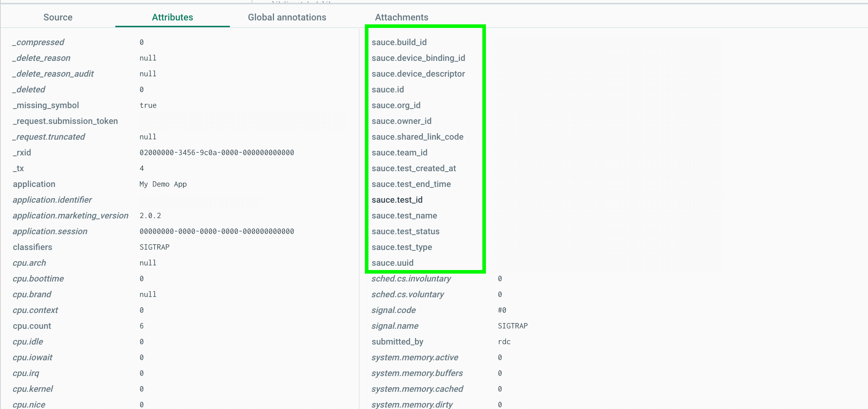Click sauce.uuid identifier row

393,263
